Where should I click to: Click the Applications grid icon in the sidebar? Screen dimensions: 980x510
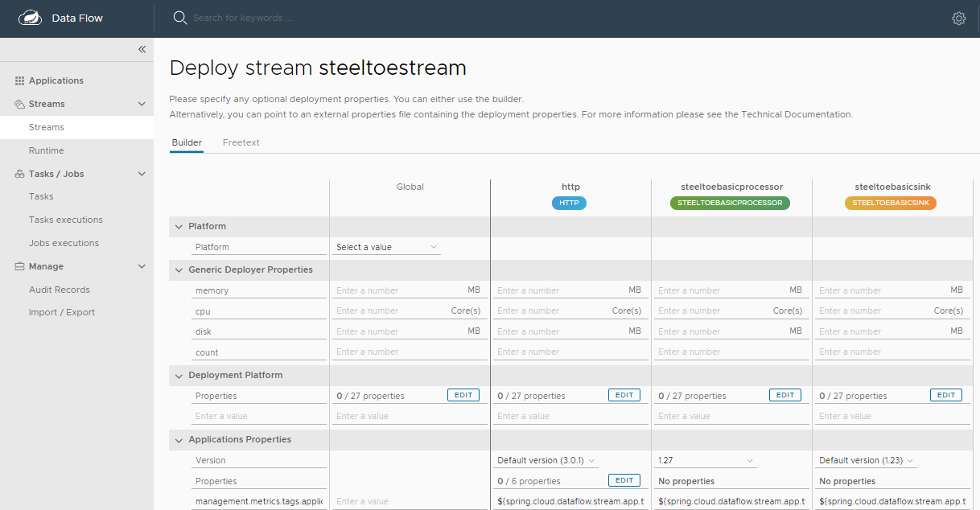point(19,80)
